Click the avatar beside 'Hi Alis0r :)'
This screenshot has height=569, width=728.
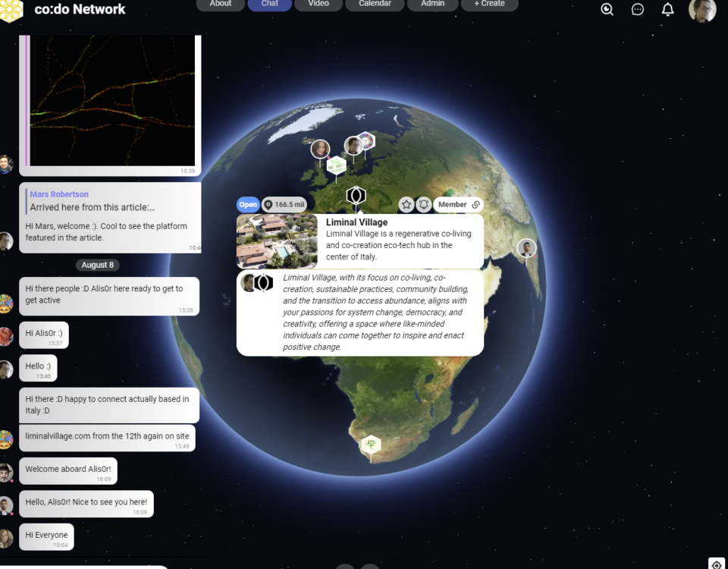[5, 337]
